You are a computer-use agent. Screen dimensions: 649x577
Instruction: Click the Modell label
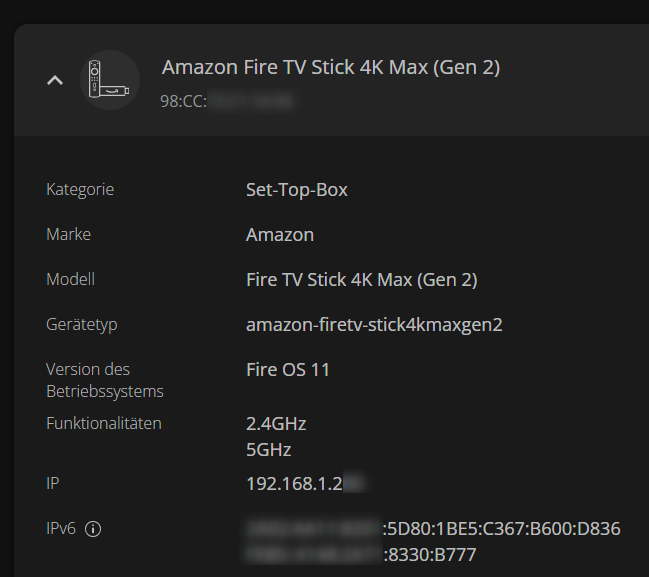tap(70, 279)
